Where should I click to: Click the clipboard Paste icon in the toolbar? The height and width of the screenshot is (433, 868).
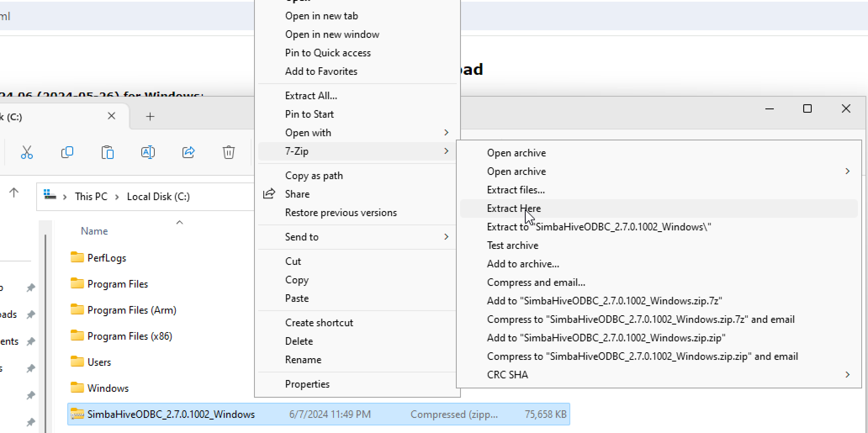tap(108, 152)
